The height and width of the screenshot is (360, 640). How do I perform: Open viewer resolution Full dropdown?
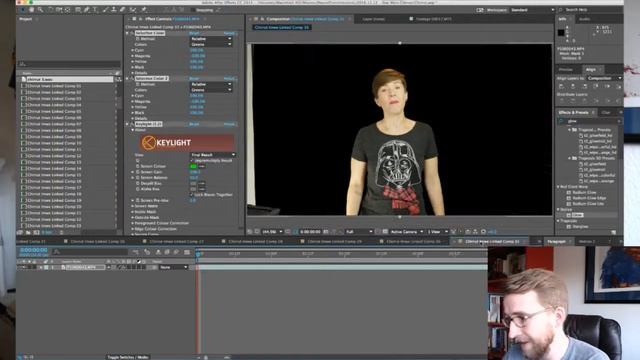[x=359, y=232]
